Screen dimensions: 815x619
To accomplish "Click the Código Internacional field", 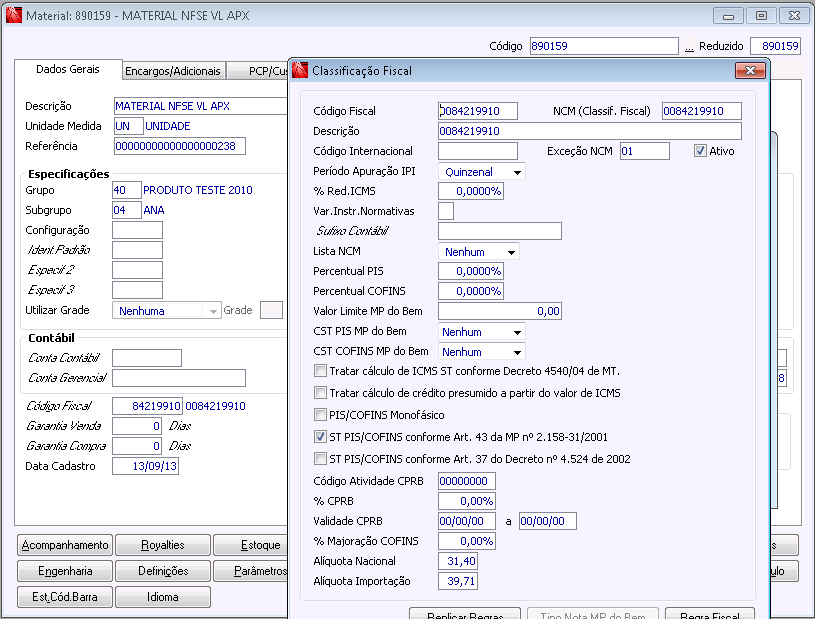I will [x=478, y=151].
